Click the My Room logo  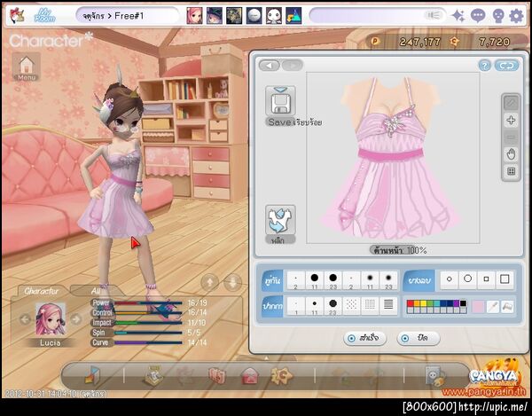44,15
